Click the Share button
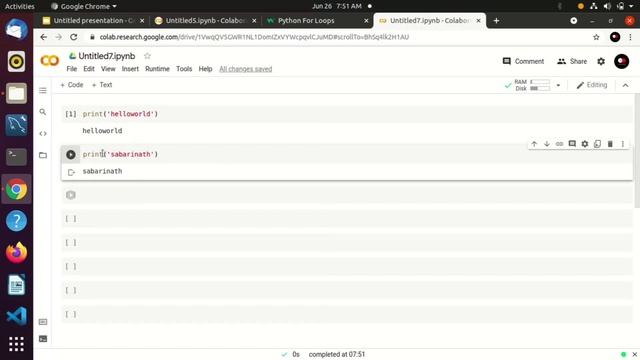Image resolution: width=640 pixels, height=360 pixels. click(x=572, y=61)
